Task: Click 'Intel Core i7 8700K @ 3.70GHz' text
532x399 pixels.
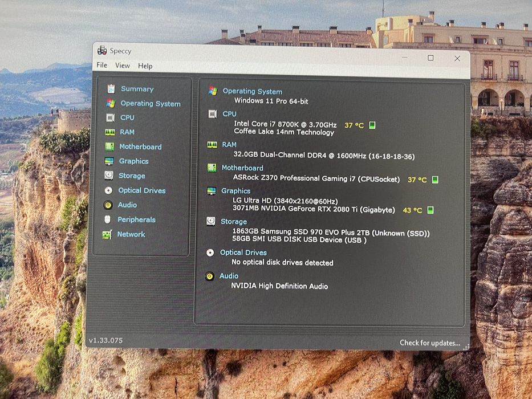Action: pos(285,124)
